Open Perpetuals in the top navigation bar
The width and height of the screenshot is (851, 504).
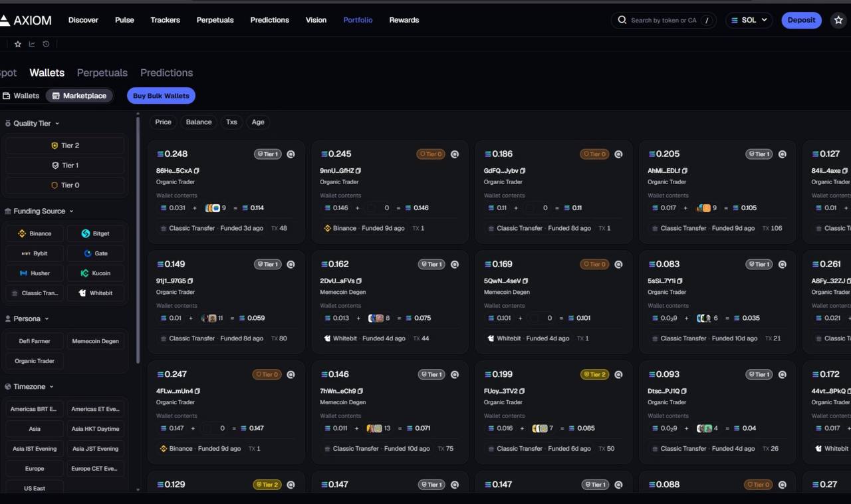[x=215, y=20]
